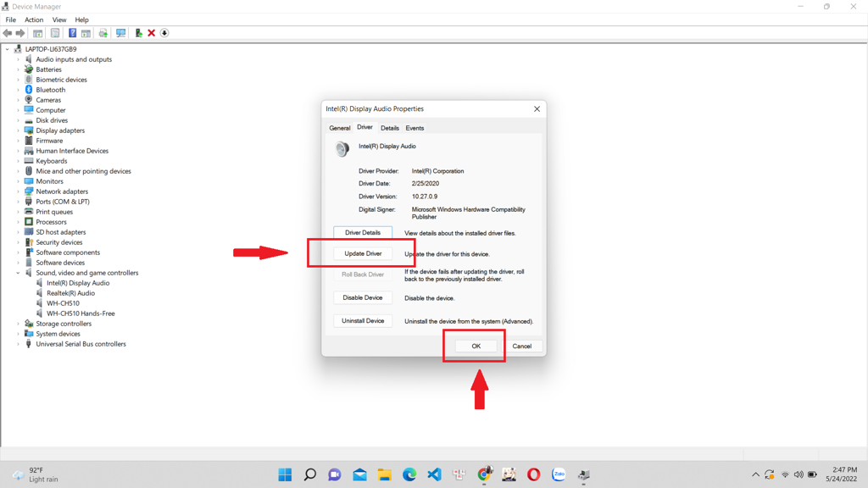
Task: Click the Update Driver button
Action: pyautogui.click(x=363, y=253)
